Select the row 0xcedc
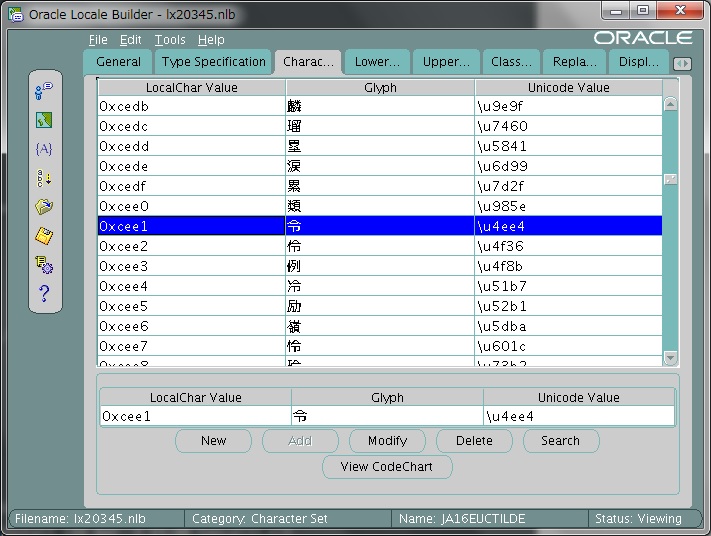This screenshot has width=711, height=536. point(380,126)
